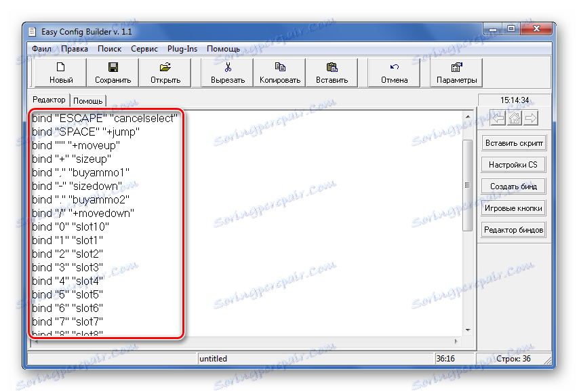The image size is (579, 392).
Task: Click the line bind "," "buyammo1"
Action: 81,172
